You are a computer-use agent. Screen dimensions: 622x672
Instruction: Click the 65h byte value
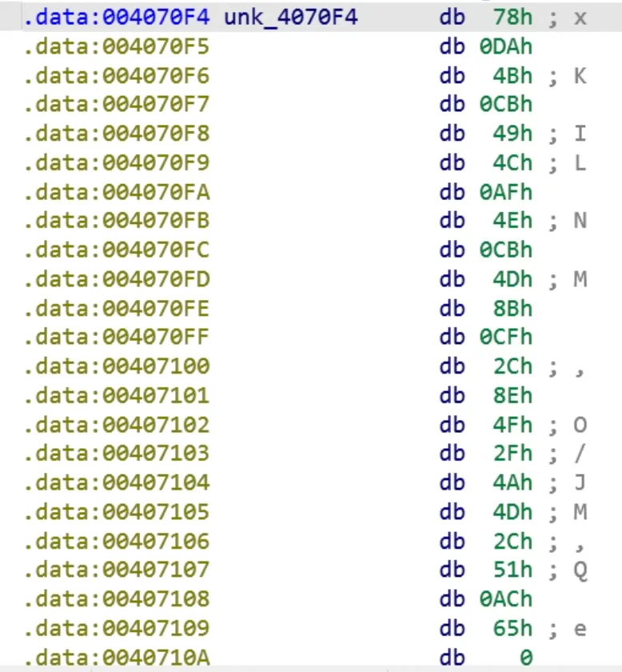[512, 627]
